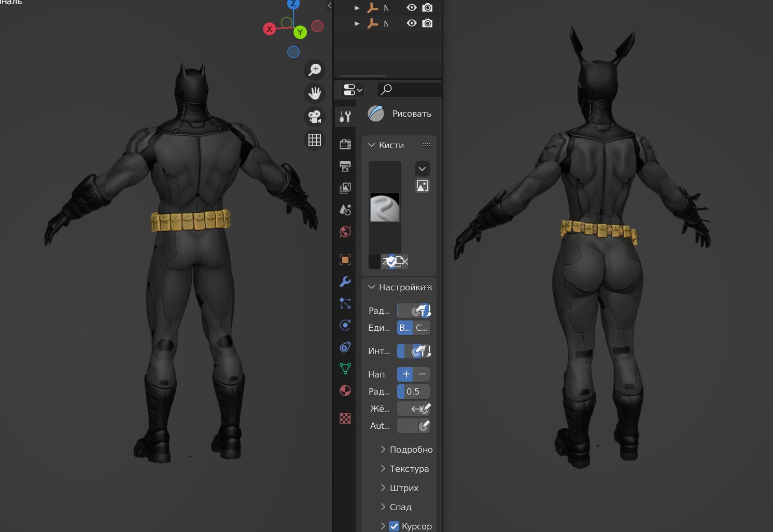The image size is (773, 532).
Task: Open the Material properties sphere tab
Action: coord(345,390)
